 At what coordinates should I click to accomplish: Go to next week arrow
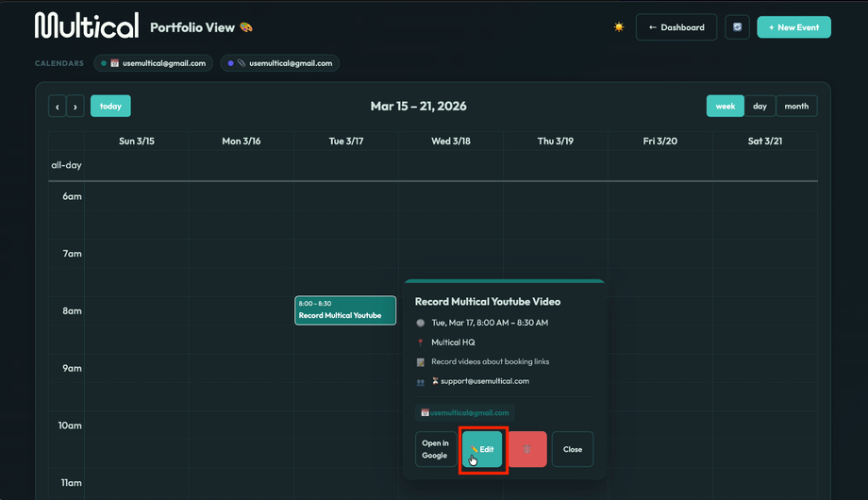75,107
